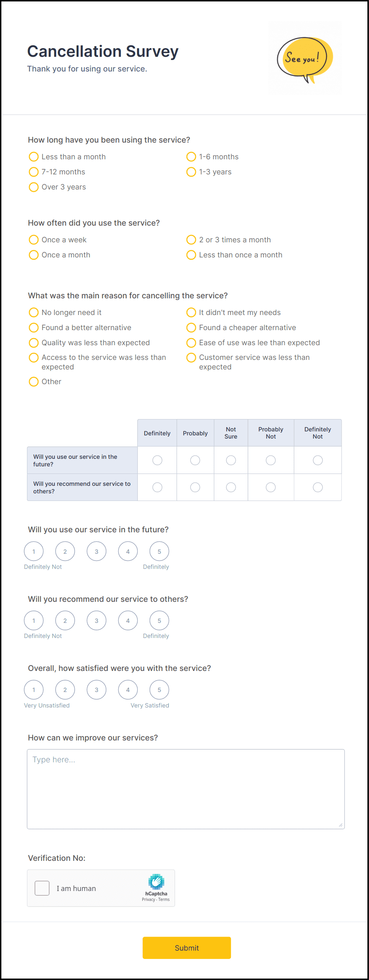Rate 1 'Definitely Not' for recommending service
Image resolution: width=369 pixels, height=980 pixels.
click(34, 620)
